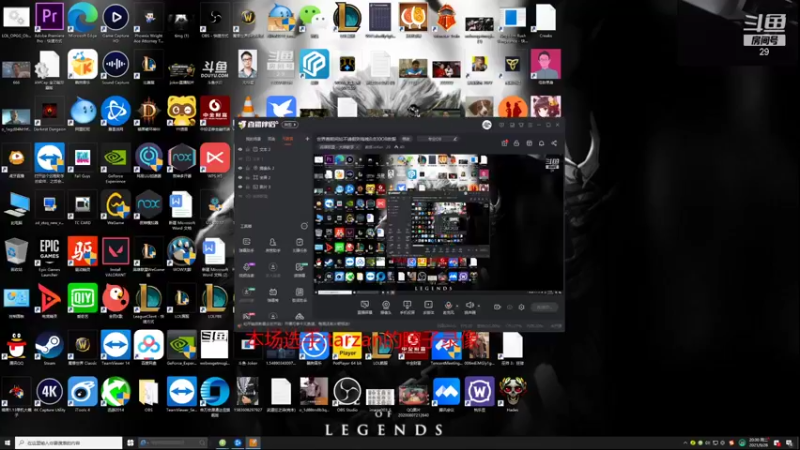Expand microphone options arrow
Screen dimensions: 800x450
pos(457,306)
